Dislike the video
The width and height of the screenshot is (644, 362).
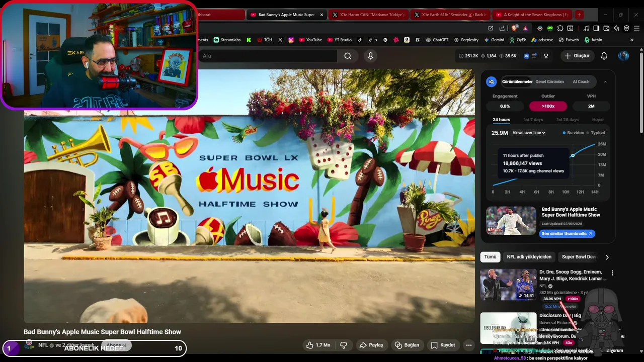click(x=344, y=345)
